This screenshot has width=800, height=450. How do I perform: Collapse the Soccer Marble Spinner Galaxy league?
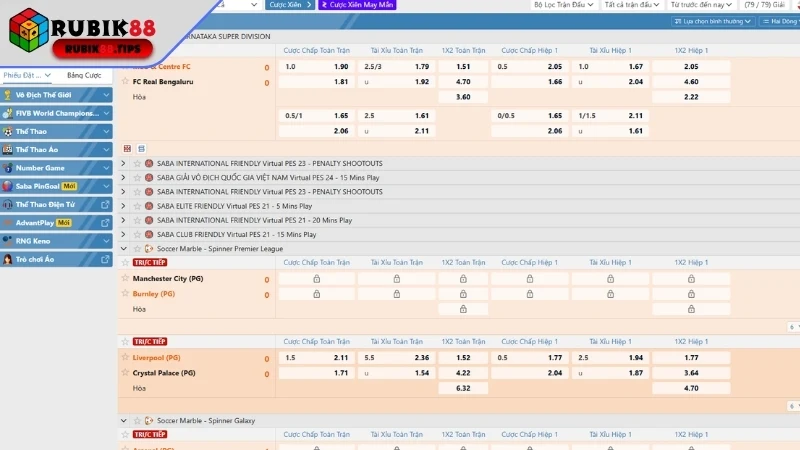[x=123, y=421]
